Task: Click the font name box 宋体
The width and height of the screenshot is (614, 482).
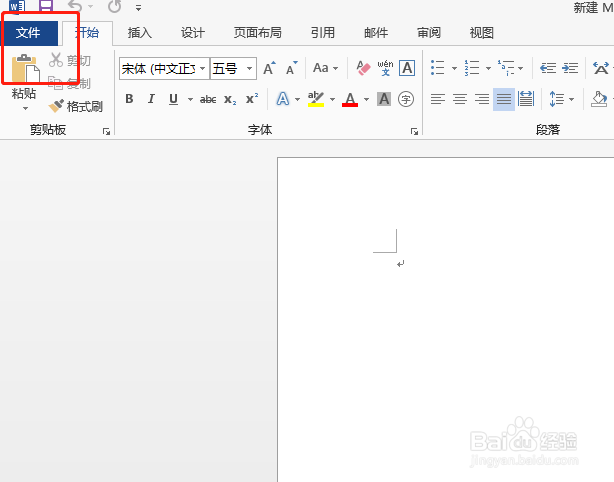Action: (x=159, y=69)
